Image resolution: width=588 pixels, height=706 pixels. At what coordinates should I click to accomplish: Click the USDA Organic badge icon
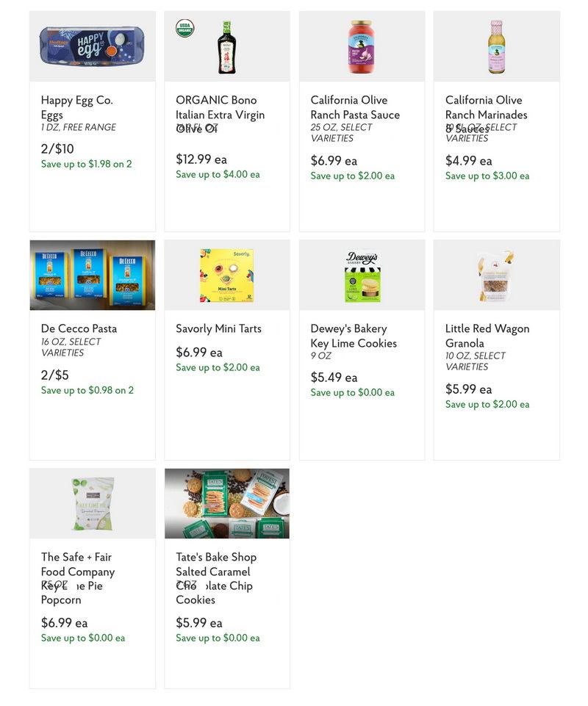click(184, 28)
